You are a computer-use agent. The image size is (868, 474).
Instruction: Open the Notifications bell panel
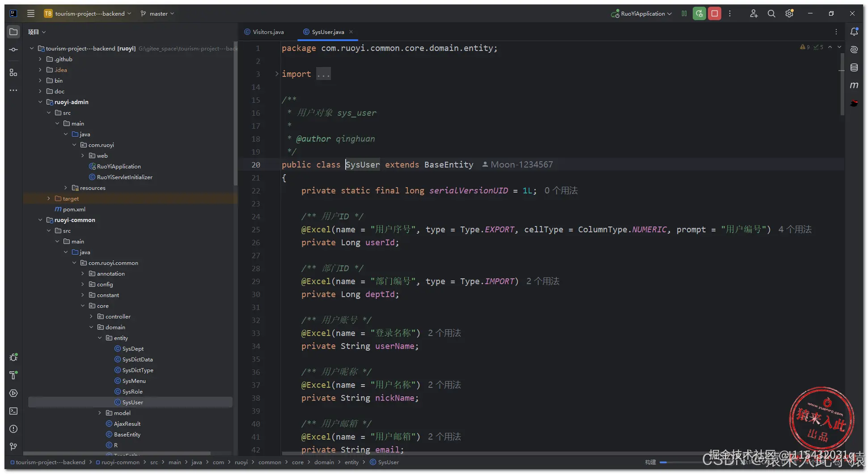pos(854,32)
